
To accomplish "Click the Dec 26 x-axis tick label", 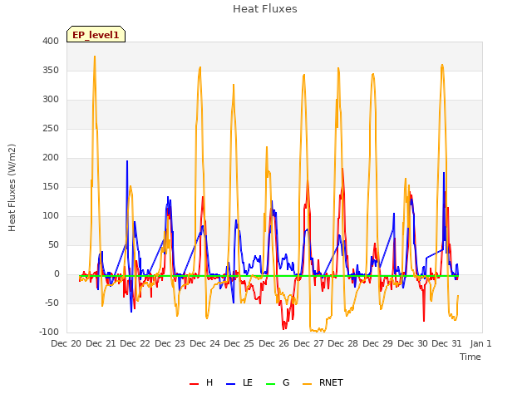I will 273,343.
